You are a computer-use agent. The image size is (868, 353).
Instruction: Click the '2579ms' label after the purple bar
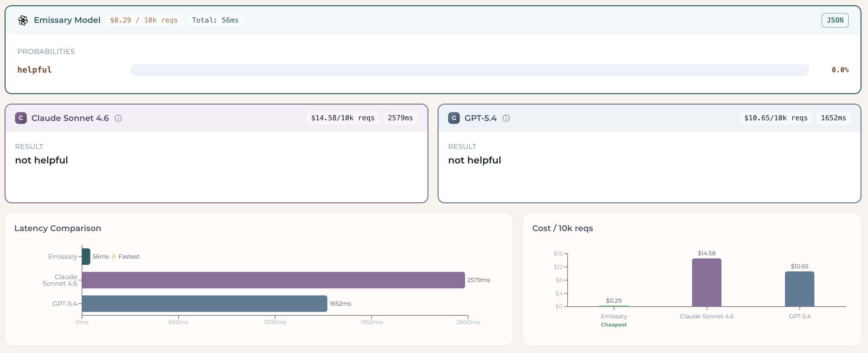478,280
